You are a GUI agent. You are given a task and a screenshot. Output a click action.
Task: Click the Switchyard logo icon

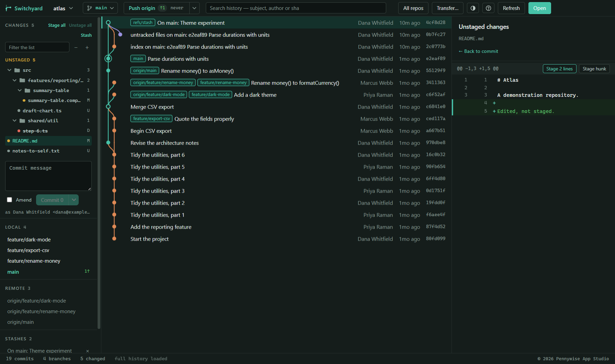tap(9, 8)
